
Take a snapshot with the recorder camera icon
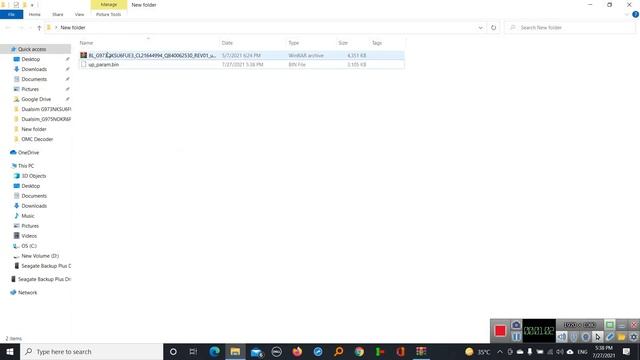click(516, 325)
